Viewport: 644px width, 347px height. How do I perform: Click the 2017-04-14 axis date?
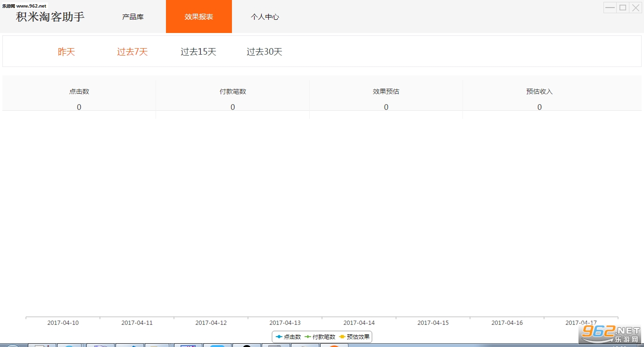point(359,323)
